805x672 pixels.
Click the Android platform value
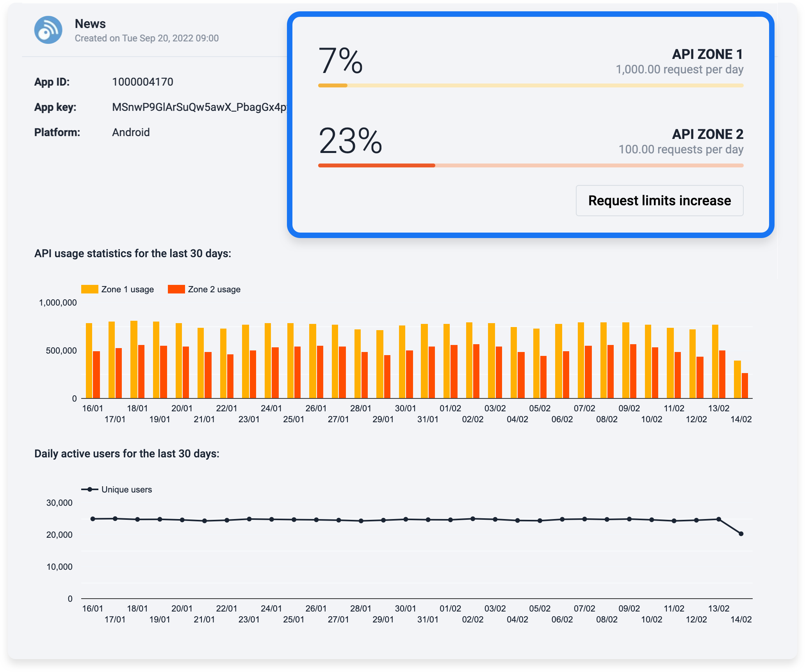pyautogui.click(x=130, y=132)
